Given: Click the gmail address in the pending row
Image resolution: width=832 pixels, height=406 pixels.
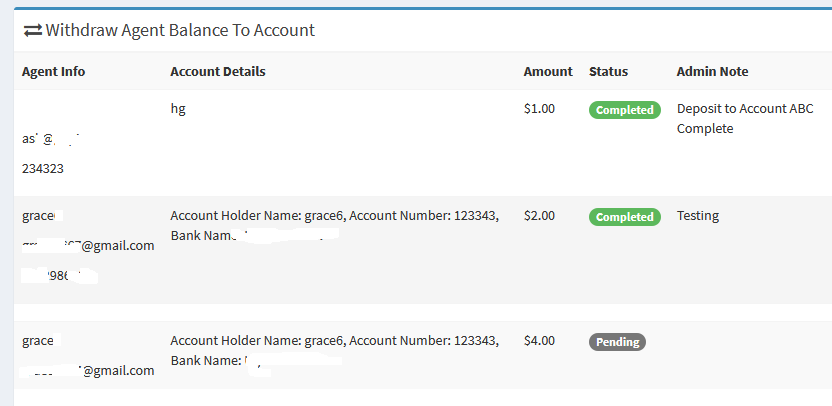Looking at the screenshot, I should pyautogui.click(x=88, y=370).
